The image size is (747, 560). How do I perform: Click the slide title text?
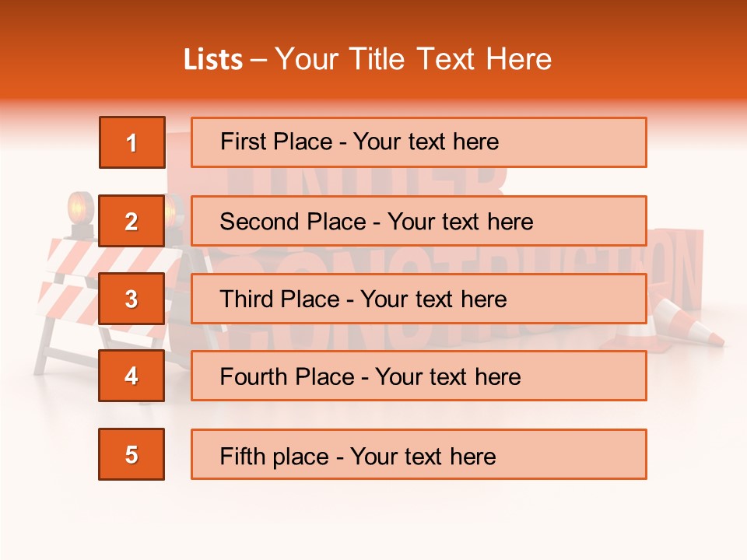tap(367, 59)
